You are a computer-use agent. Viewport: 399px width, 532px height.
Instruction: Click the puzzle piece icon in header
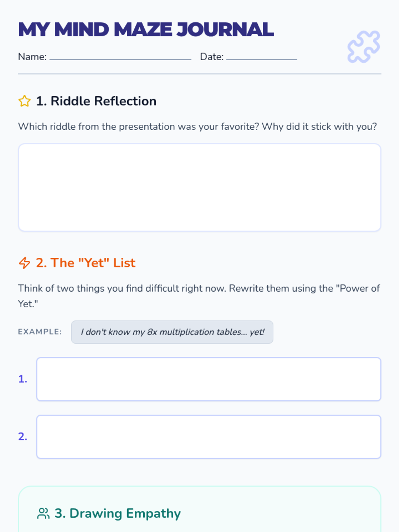(363, 47)
